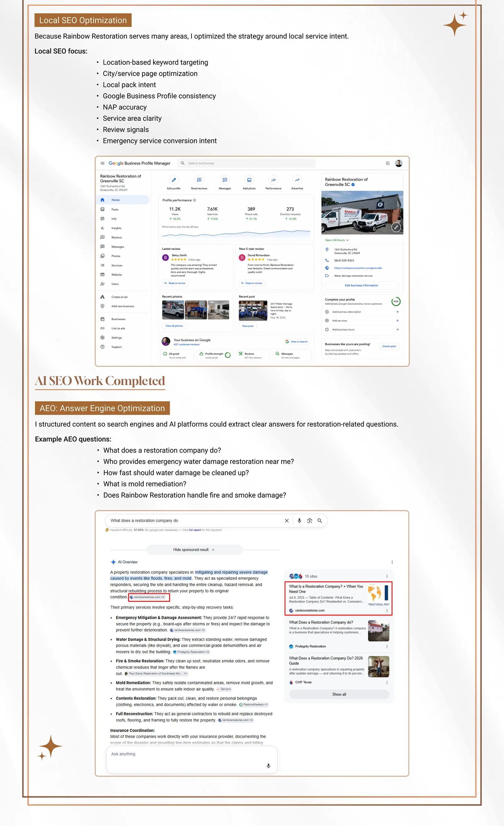This screenshot has width=504, height=826.
Task: Open three-dot menu for Protegrity Restoration result
Action: pyautogui.click(x=387, y=646)
